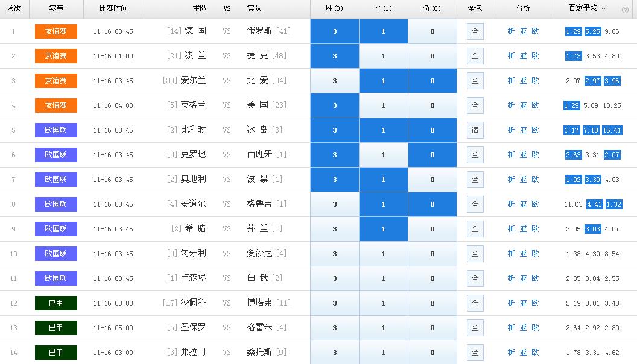Open 析 analysis for 沙佩科 vs 博塔弗
The height and width of the screenshot is (364, 637).
click(x=511, y=303)
